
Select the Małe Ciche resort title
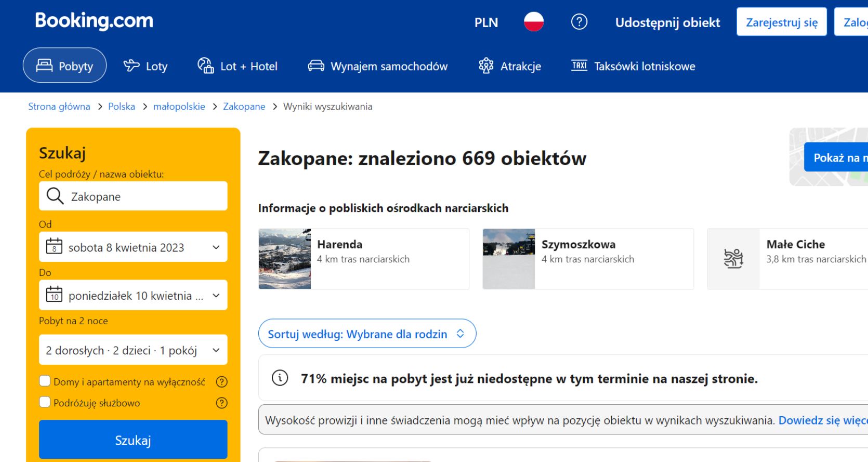796,244
